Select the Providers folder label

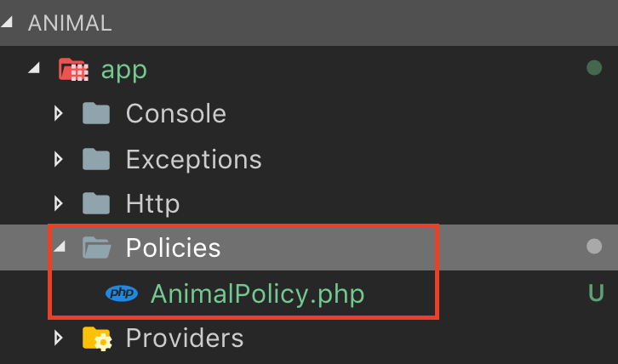[185, 338]
